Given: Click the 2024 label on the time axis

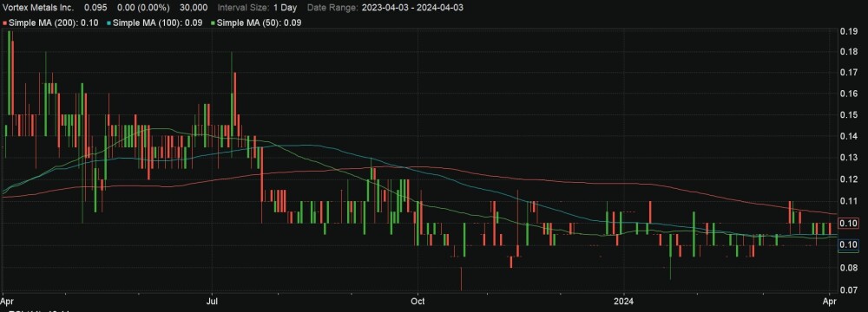Looking at the screenshot, I should [x=624, y=302].
